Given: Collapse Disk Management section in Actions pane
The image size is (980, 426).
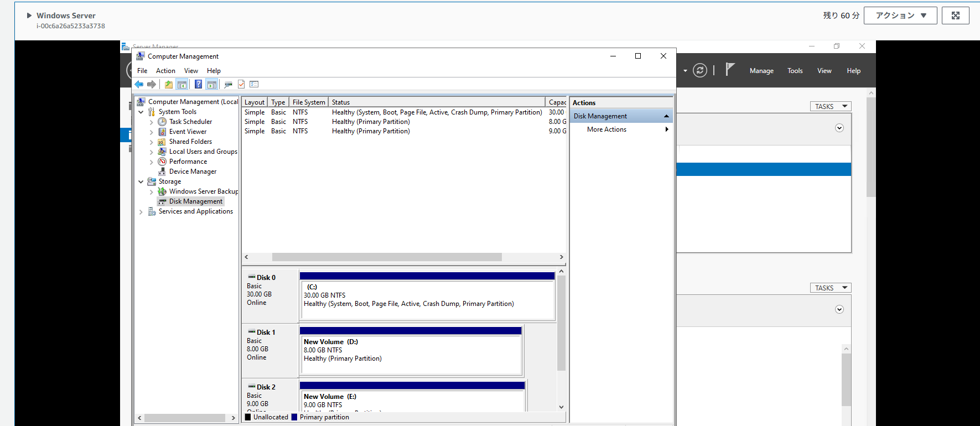Looking at the screenshot, I should [x=666, y=116].
